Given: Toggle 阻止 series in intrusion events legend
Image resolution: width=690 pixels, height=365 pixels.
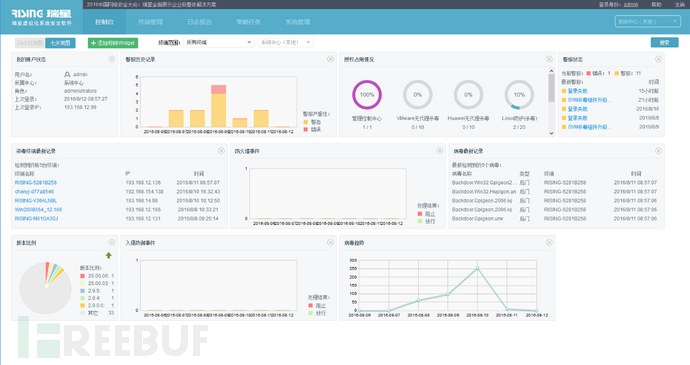Looking at the screenshot, I should click(x=317, y=305).
